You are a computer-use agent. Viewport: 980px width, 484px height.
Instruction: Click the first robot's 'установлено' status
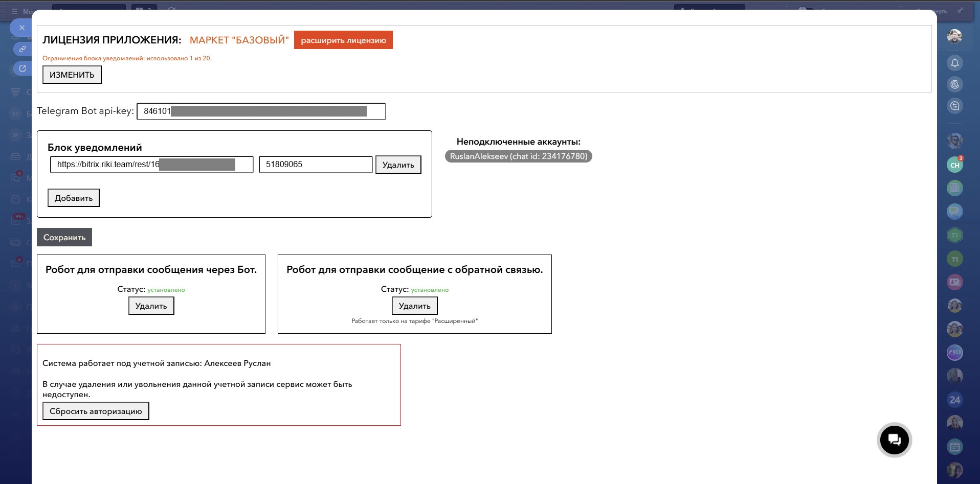point(166,290)
